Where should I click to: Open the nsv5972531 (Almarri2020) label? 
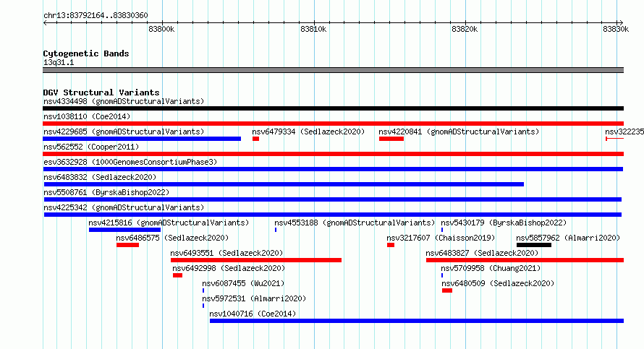(254, 298)
